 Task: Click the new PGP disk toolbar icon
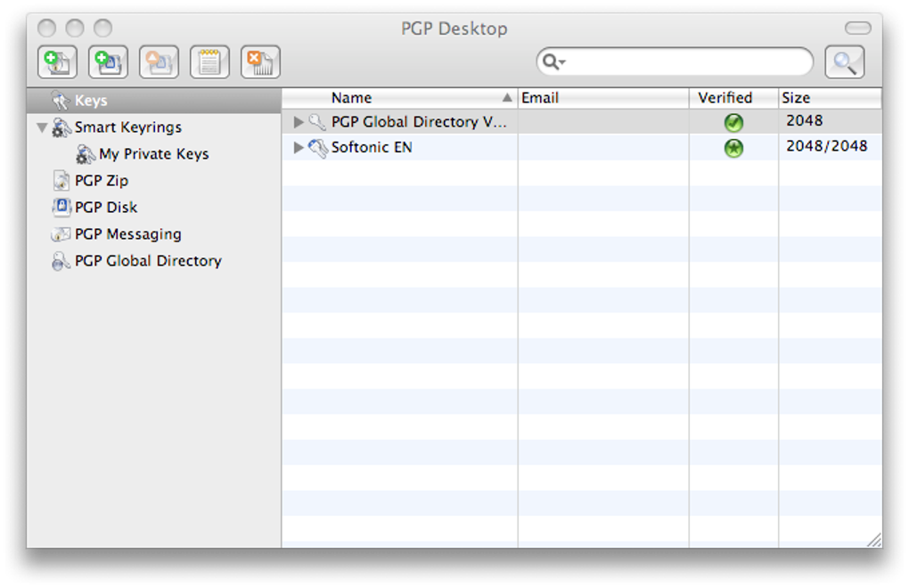[x=108, y=62]
